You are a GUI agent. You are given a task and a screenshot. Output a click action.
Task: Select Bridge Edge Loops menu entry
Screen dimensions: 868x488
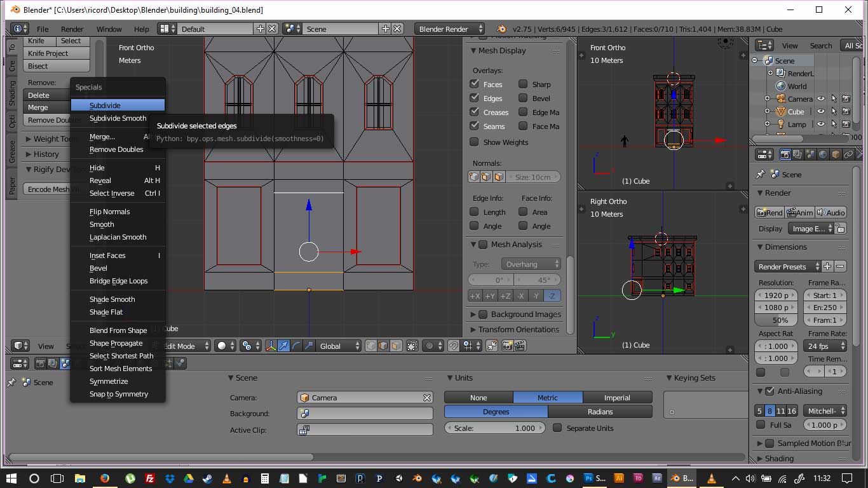tap(118, 281)
